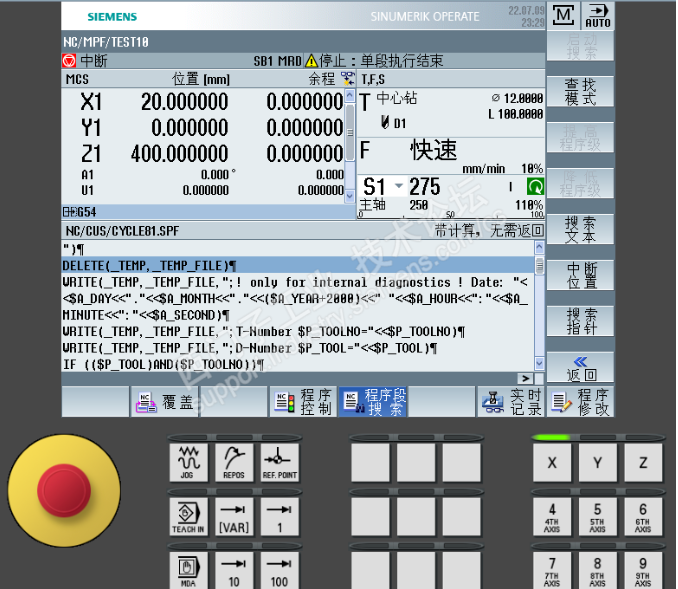Click the X1 position value 20.000000
Screen dimensions: 678x589
[x=185, y=102]
